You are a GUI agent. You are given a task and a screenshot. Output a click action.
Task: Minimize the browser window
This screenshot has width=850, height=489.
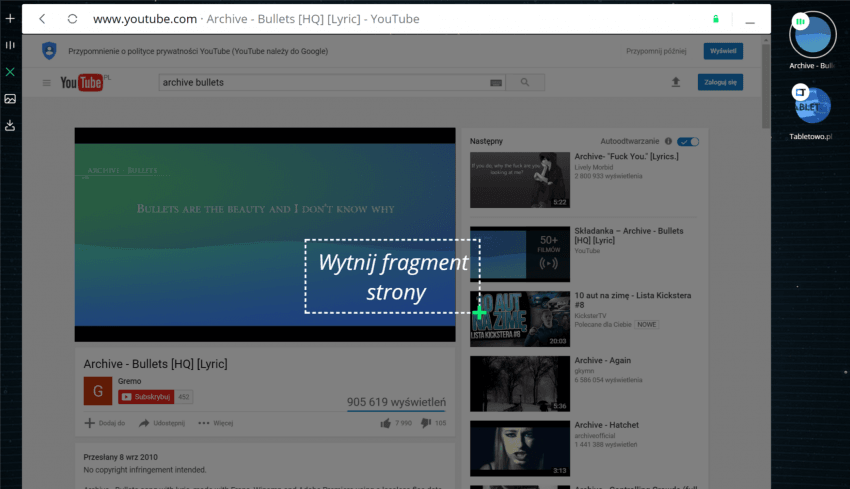750,22
